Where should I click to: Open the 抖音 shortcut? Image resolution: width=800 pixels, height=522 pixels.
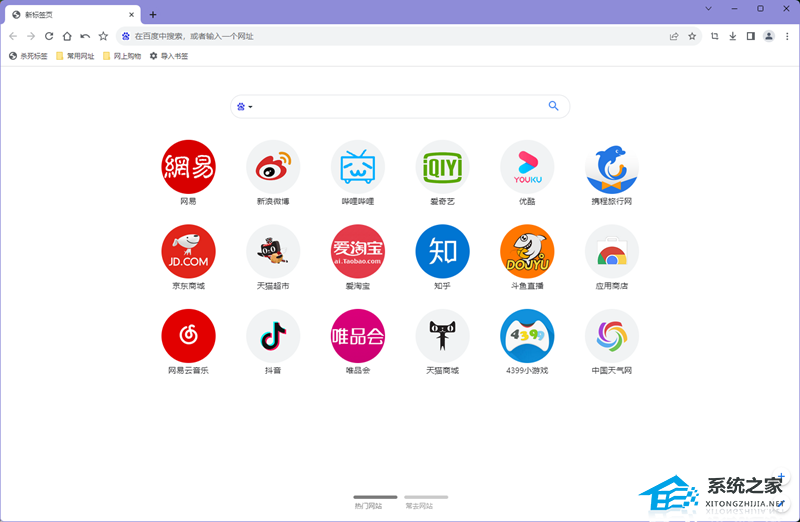(x=273, y=336)
